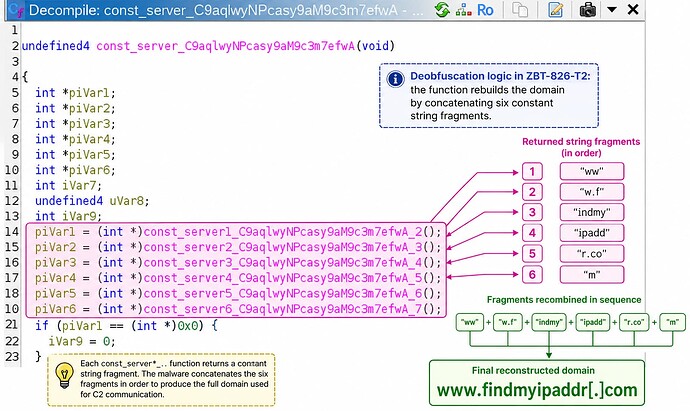Select piVar1 assignment target on line 14
Image resolution: width=690 pixels, height=411 pixels.
55,232
